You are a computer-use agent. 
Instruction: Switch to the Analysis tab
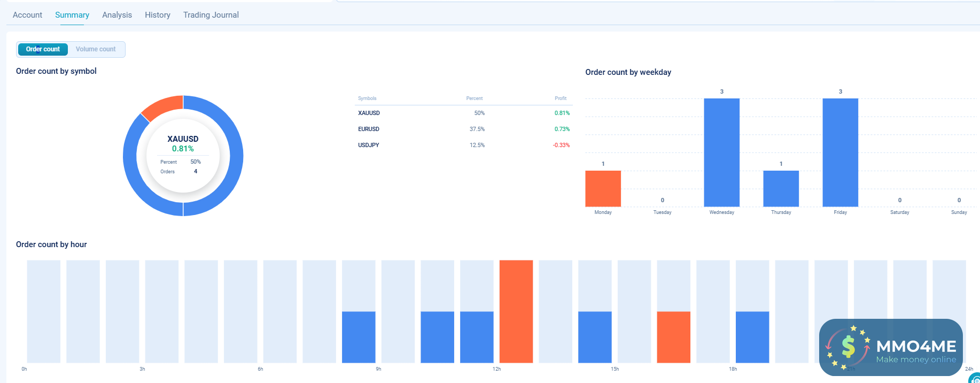pyautogui.click(x=117, y=15)
